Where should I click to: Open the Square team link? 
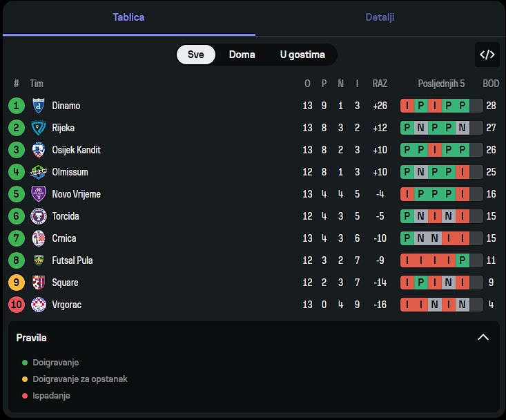[65, 283]
